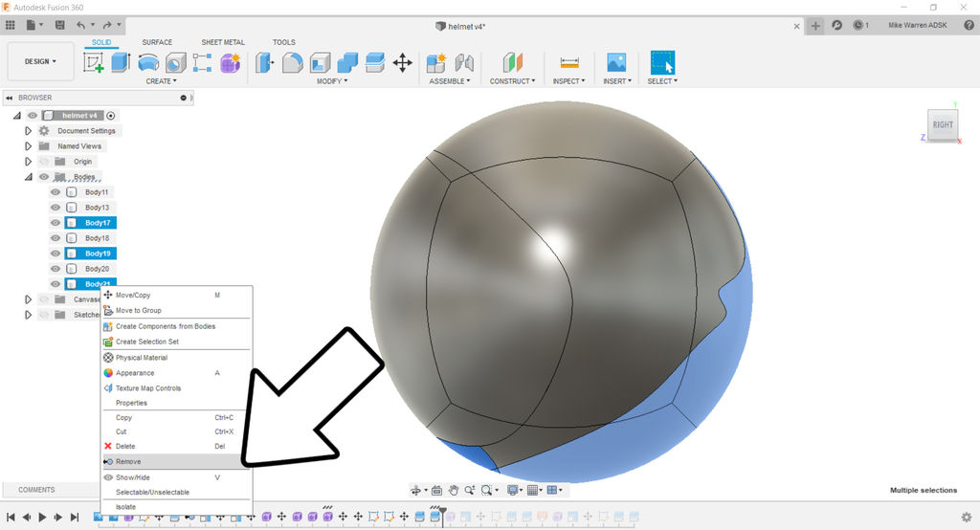Undo the last action
Image resolution: width=980 pixels, height=530 pixels.
tap(80, 25)
